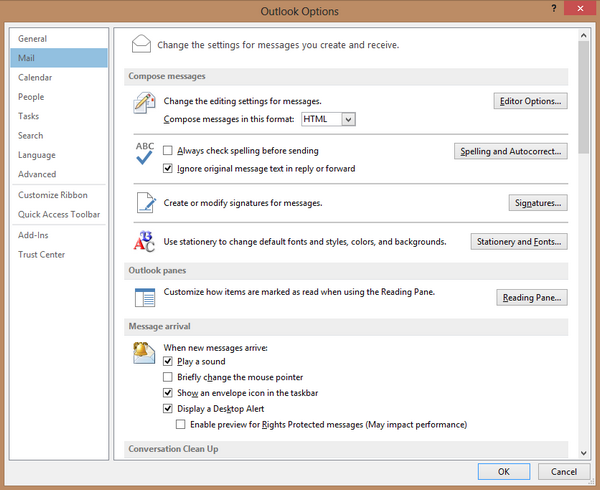Select the Mail category

click(x=59, y=58)
